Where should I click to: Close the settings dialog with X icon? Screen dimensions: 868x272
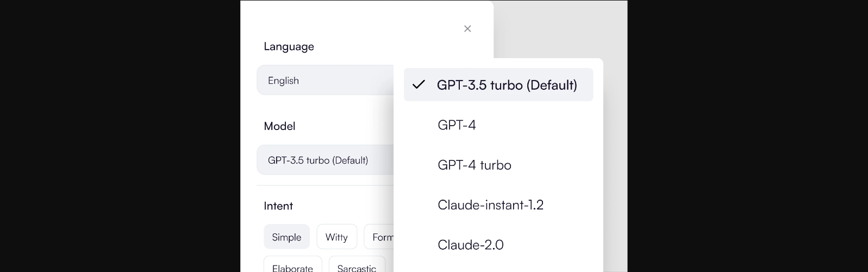(x=467, y=29)
